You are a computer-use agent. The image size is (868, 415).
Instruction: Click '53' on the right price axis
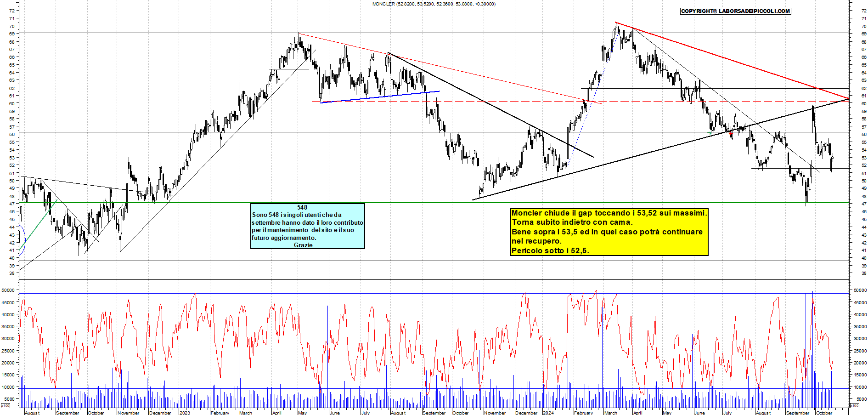(x=864, y=158)
